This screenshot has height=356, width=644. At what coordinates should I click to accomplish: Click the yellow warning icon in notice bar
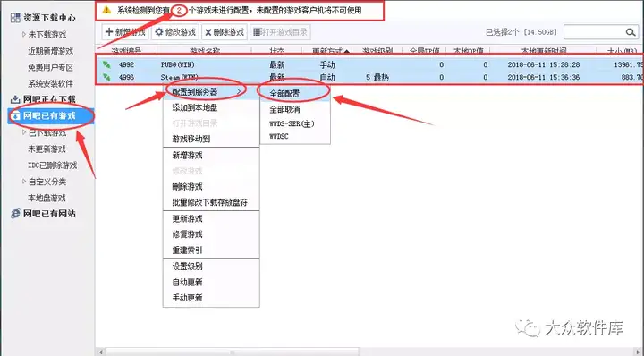coord(106,10)
